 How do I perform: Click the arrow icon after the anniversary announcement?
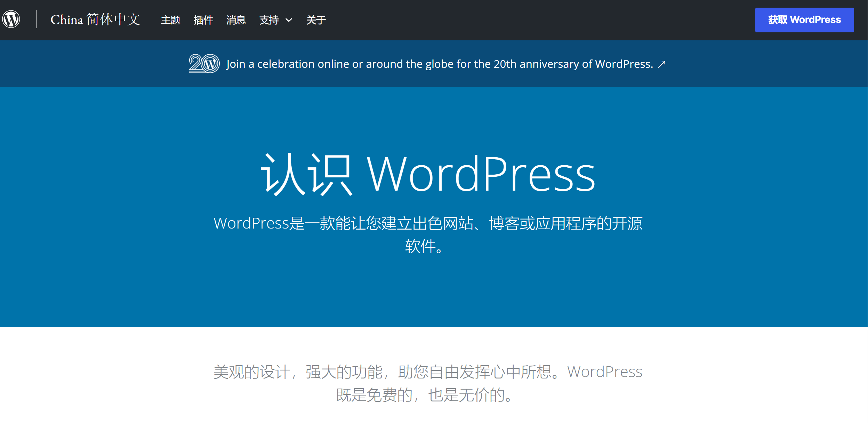click(x=662, y=64)
